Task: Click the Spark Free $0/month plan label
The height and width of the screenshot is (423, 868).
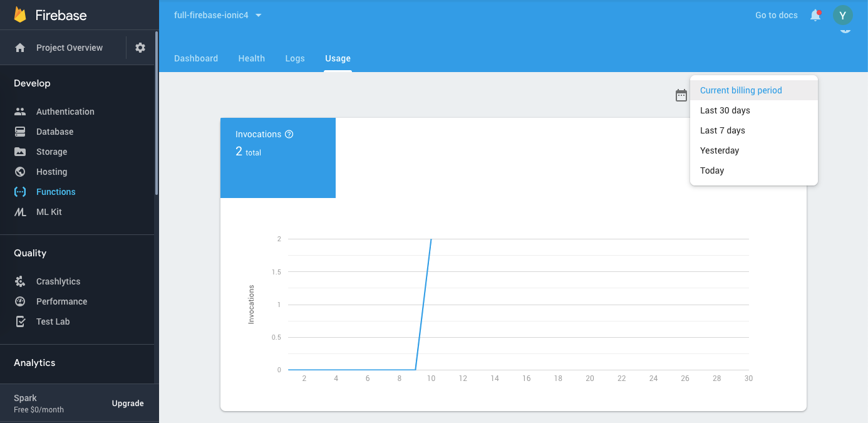Action: (39, 404)
